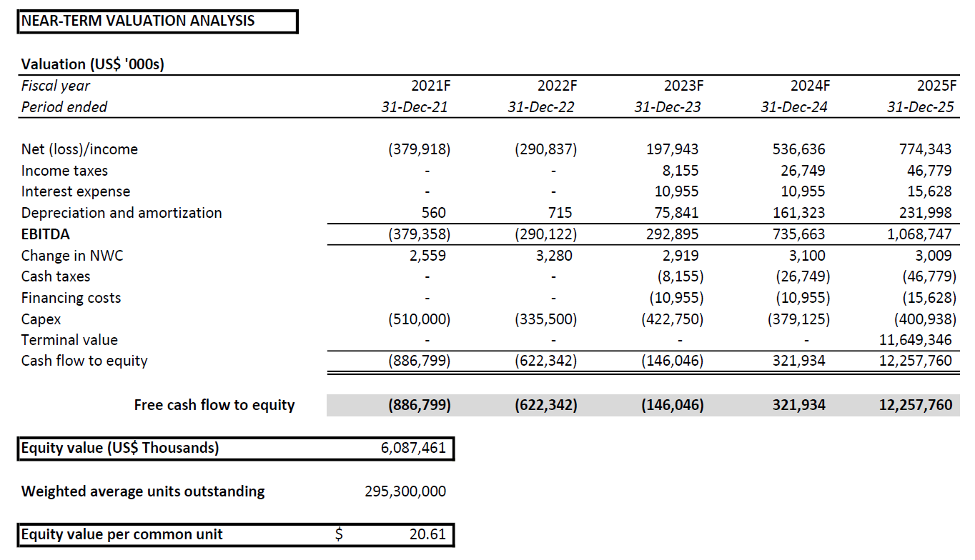The height and width of the screenshot is (560, 975).
Task: Select the 31-Dec-23 period cell
Action: [668, 107]
